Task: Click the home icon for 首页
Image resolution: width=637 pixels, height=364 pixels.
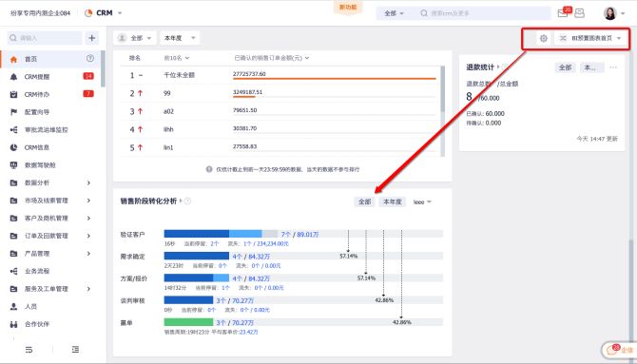Action: pos(14,59)
